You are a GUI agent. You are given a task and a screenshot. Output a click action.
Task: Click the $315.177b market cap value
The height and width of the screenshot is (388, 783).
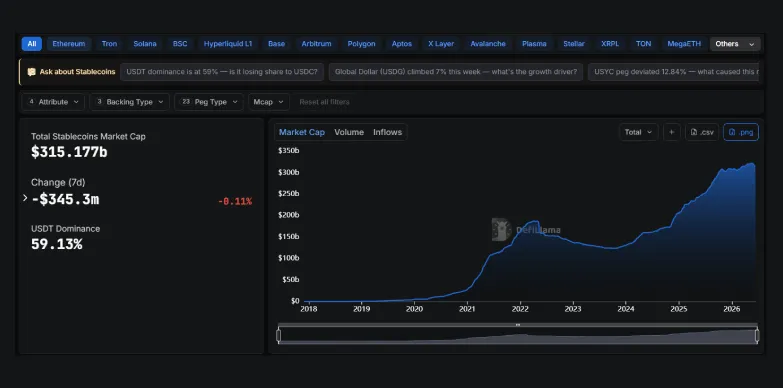69,152
